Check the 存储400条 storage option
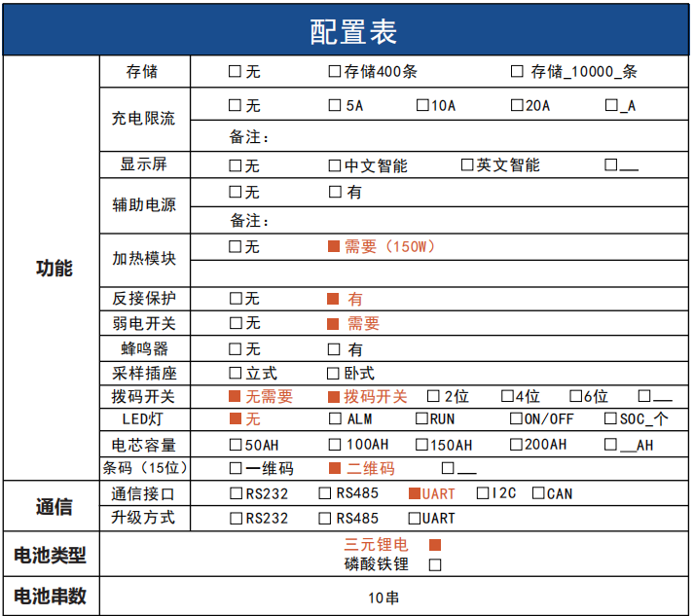 click(x=335, y=72)
